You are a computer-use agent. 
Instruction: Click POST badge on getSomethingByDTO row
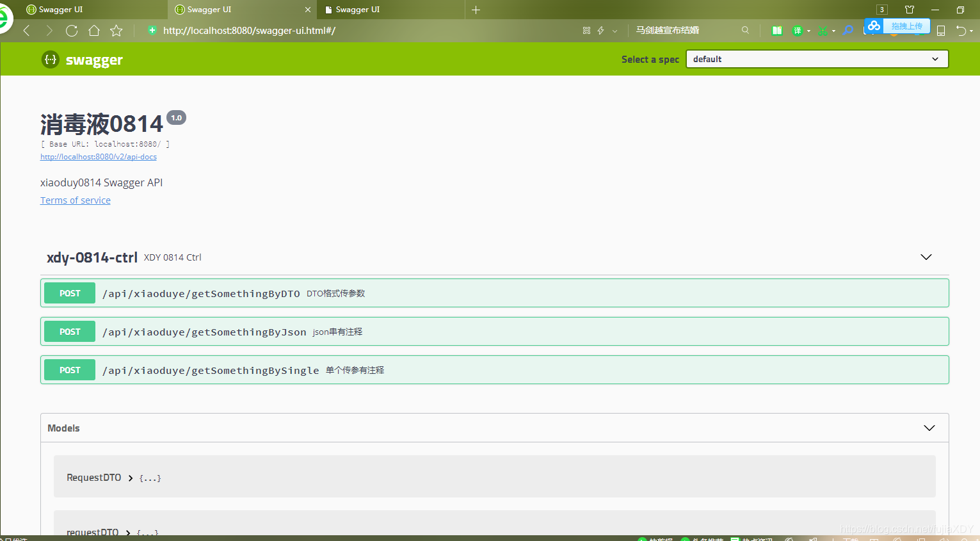click(70, 293)
